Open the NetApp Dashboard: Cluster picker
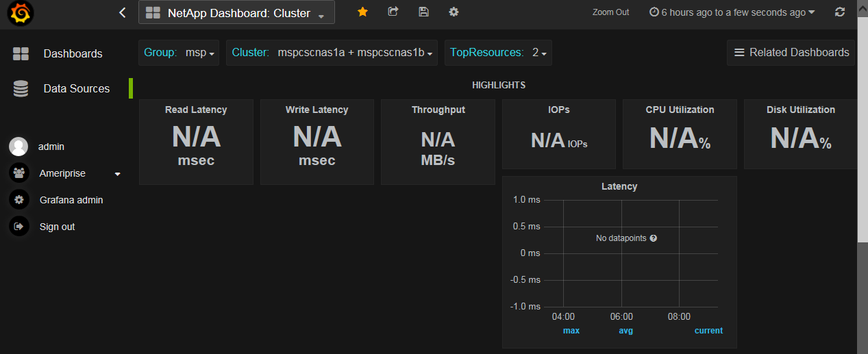Viewport: 868px width, 354px height. [236, 13]
